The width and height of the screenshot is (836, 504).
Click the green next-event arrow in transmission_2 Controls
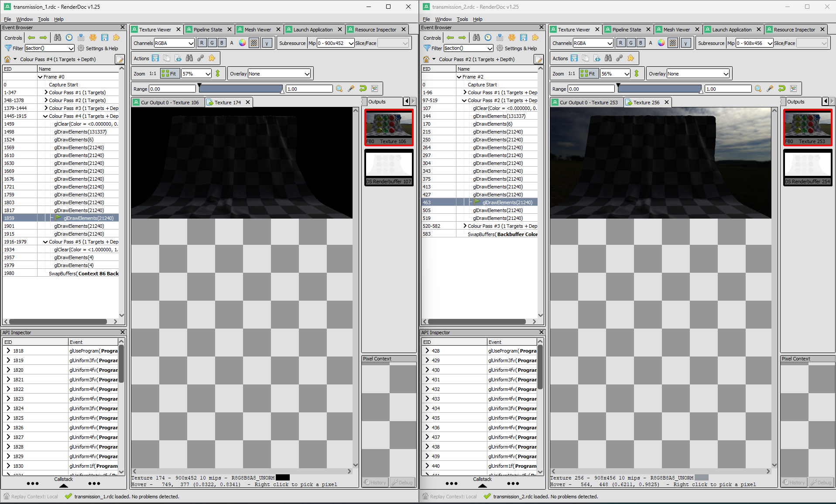pyautogui.click(x=462, y=38)
